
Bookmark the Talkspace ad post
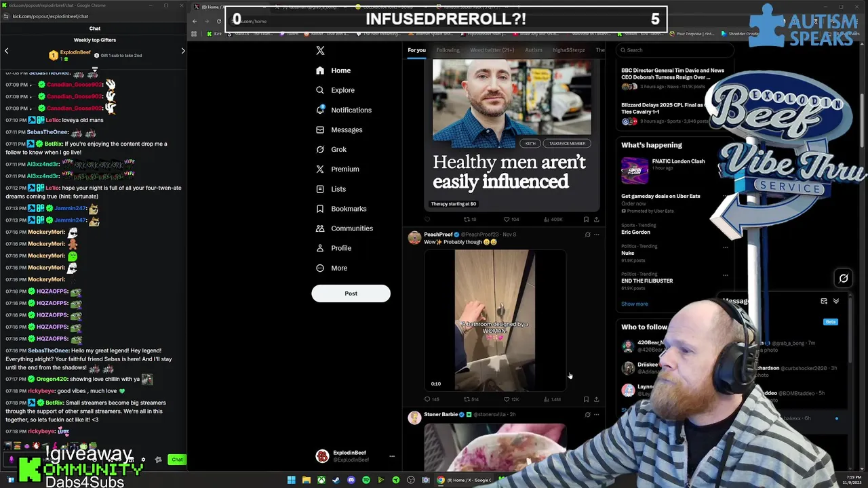[586, 220]
